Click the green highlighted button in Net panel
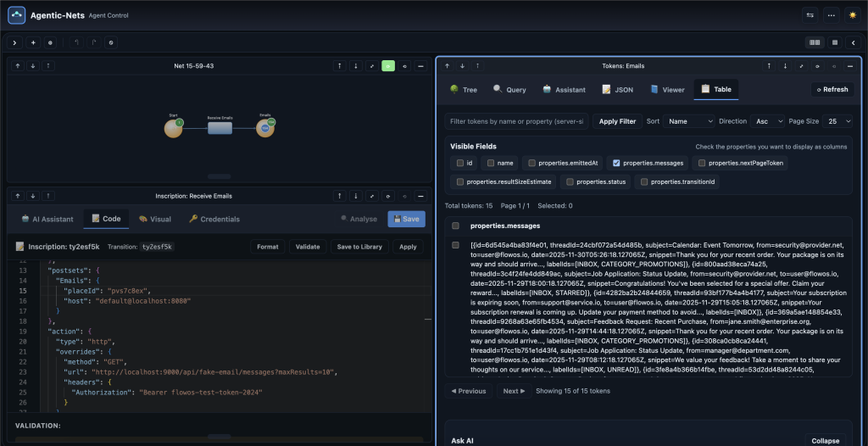This screenshot has width=868, height=446. coord(387,65)
